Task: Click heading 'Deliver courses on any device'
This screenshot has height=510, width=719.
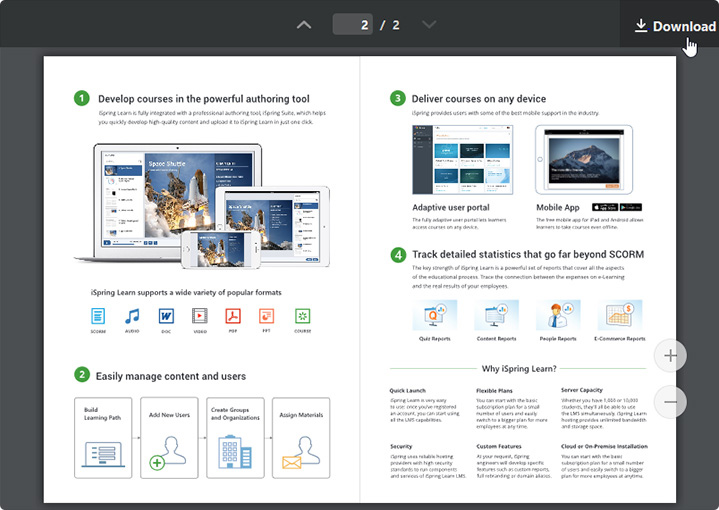Action: tap(479, 99)
